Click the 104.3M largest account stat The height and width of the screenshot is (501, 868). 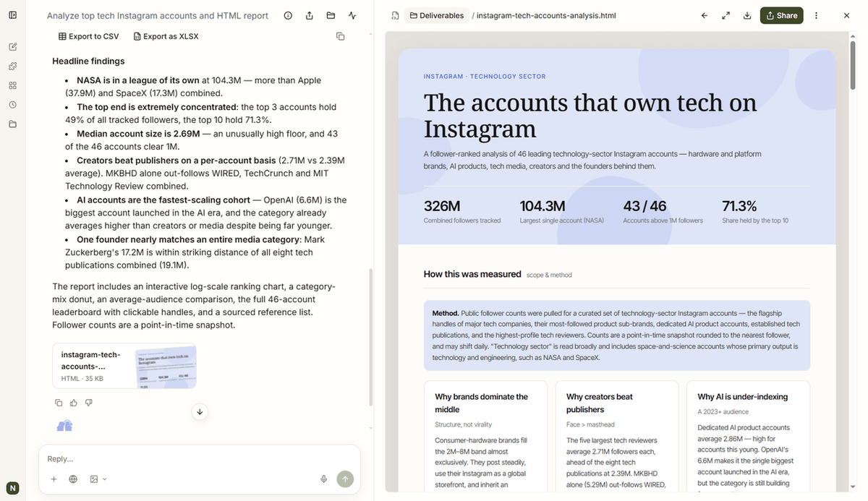[x=562, y=211]
